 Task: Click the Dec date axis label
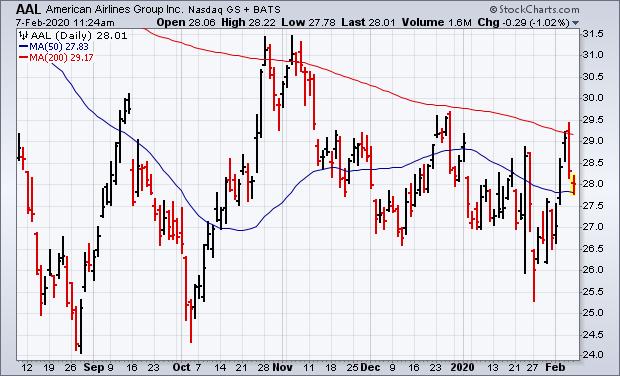click(370, 367)
